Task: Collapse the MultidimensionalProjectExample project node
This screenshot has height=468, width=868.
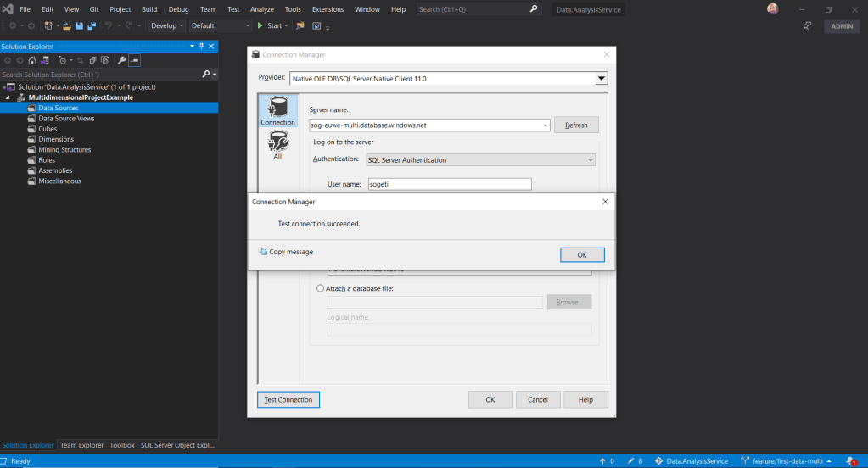Action: tap(8, 97)
